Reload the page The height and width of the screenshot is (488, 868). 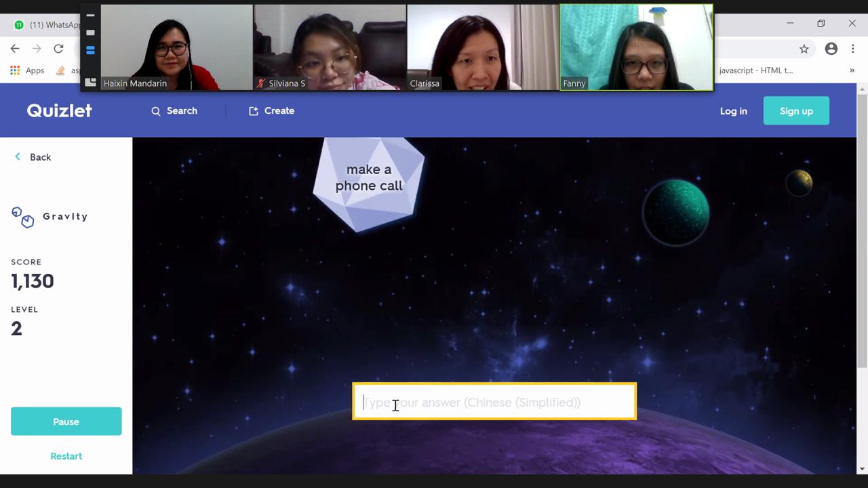(x=58, y=49)
